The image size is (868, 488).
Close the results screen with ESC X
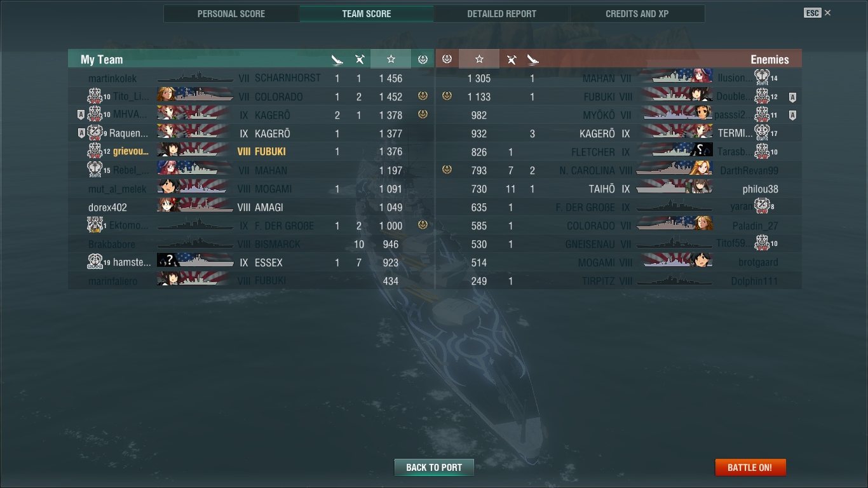[817, 13]
